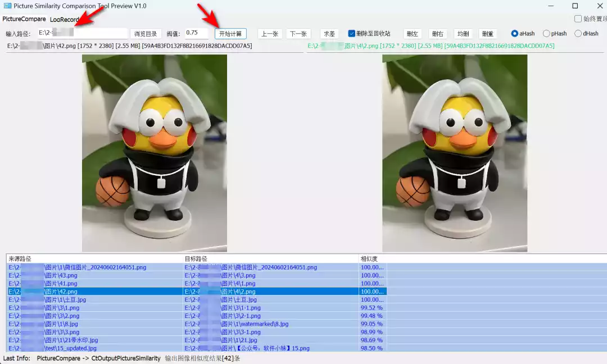Select dHash as hash method
This screenshot has height=364, width=607.
(578, 34)
